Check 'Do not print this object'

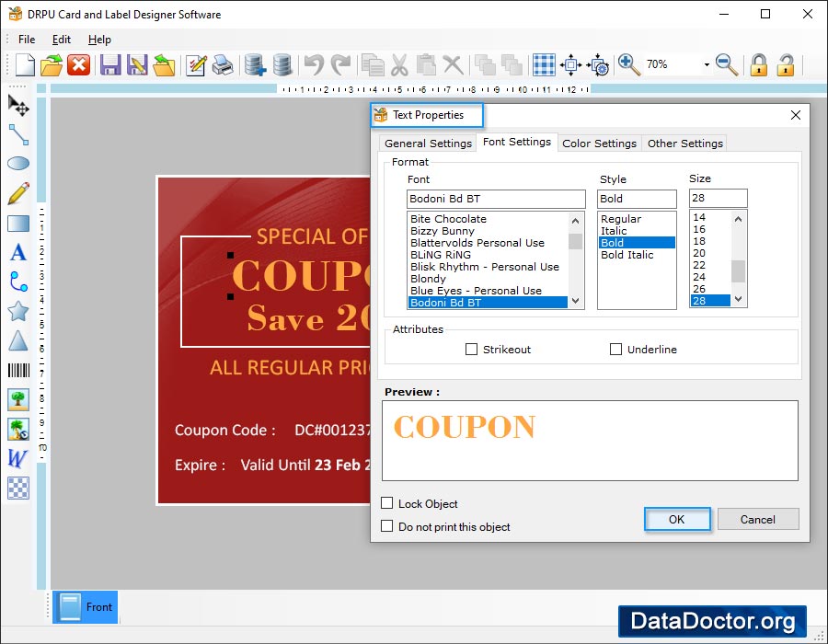[x=386, y=526]
